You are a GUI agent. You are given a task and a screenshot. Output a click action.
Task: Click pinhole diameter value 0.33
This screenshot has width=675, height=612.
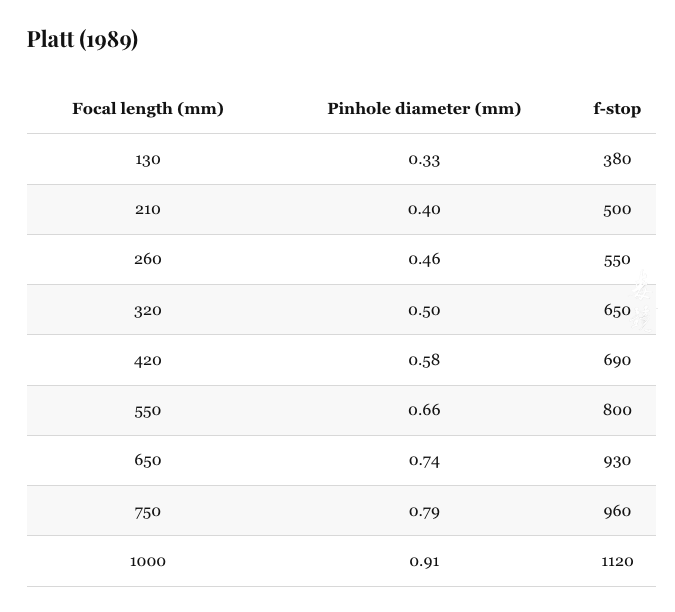tap(424, 159)
